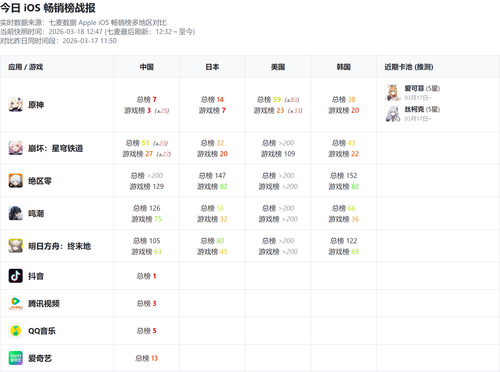The image size is (500, 372).
Task: Click 终末地 Korea 总榜 122 rank
Action: tap(344, 241)
